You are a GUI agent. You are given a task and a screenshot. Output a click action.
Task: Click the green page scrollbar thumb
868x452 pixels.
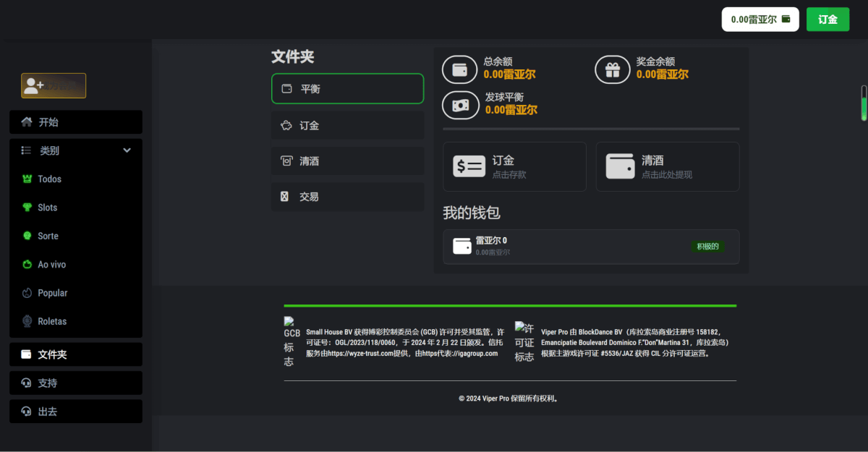[863, 103]
